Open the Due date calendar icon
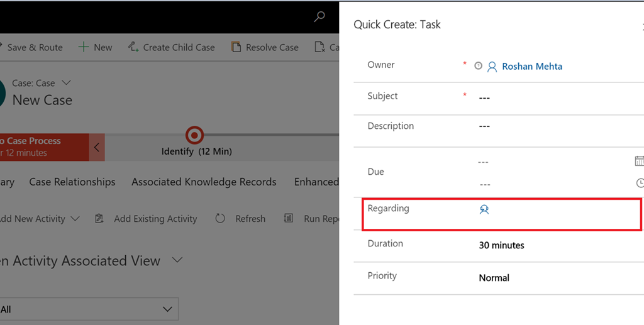Image resolution: width=644 pixels, height=325 pixels. coord(639,161)
